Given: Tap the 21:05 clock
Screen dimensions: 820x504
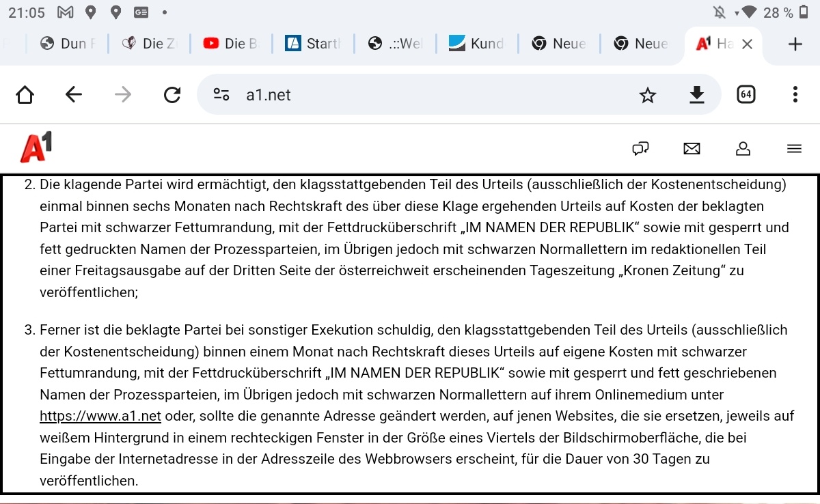Looking at the screenshot, I should pyautogui.click(x=27, y=12).
